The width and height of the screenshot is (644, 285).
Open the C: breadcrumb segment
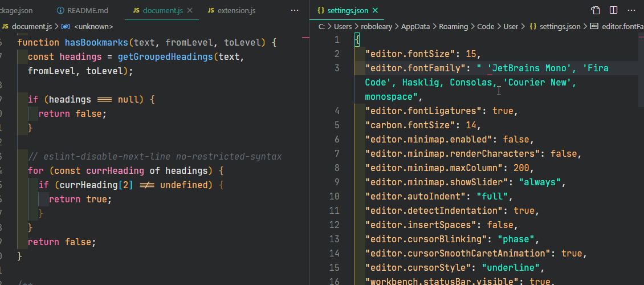click(321, 26)
